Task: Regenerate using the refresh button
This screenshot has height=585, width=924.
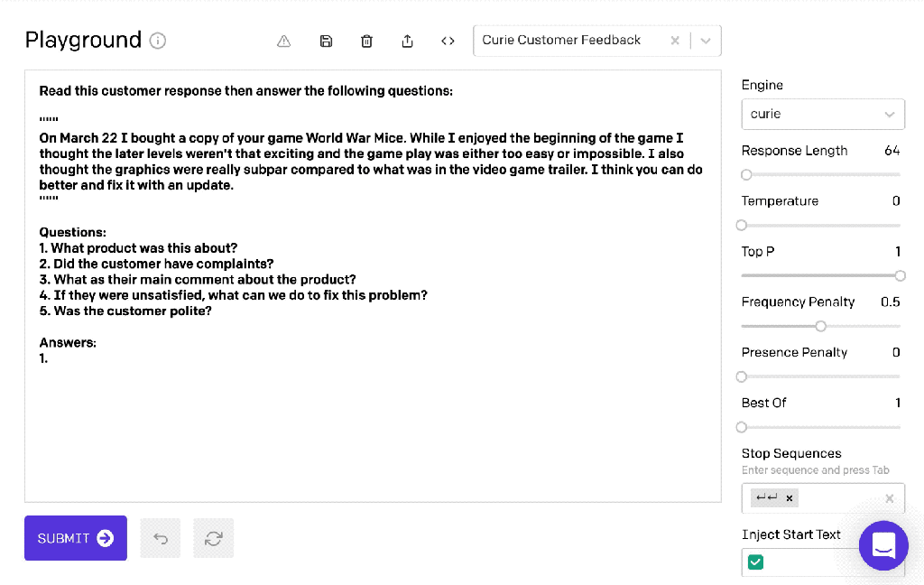Action: click(214, 538)
